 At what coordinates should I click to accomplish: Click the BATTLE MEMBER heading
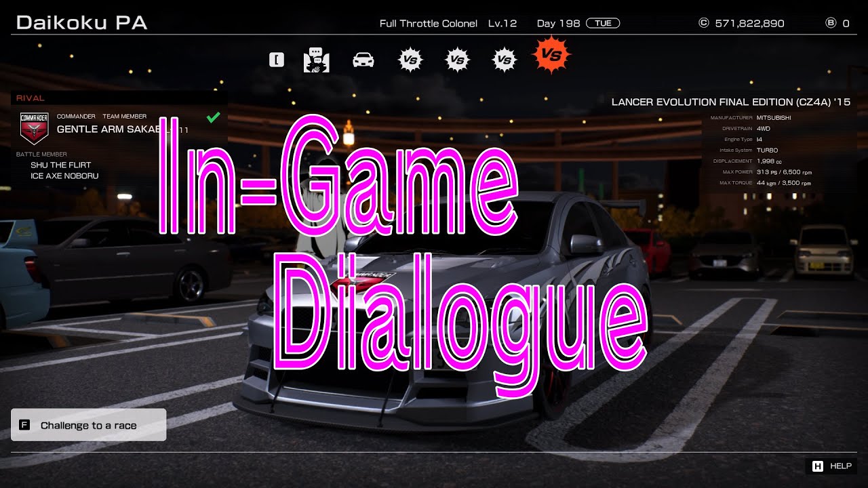coord(41,155)
